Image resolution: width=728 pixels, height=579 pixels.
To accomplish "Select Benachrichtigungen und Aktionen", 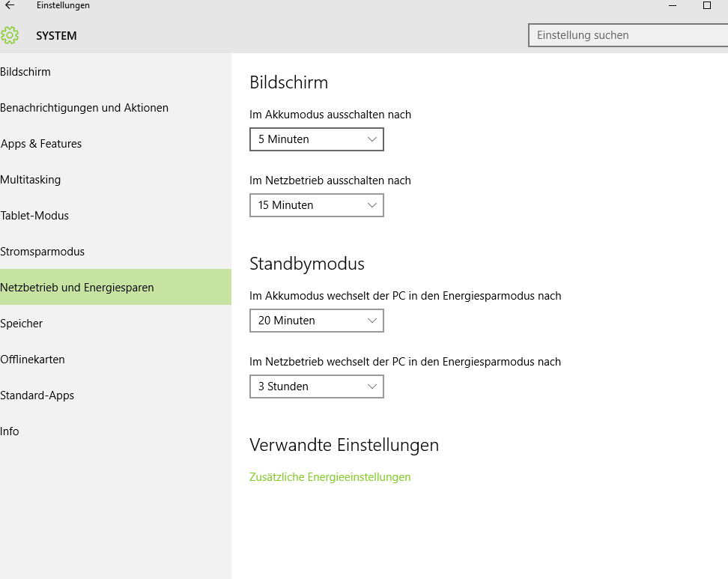I will click(115, 108).
